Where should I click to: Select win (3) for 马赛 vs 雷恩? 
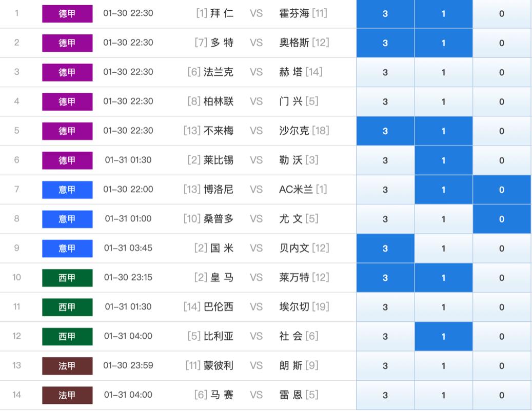tap(385, 395)
